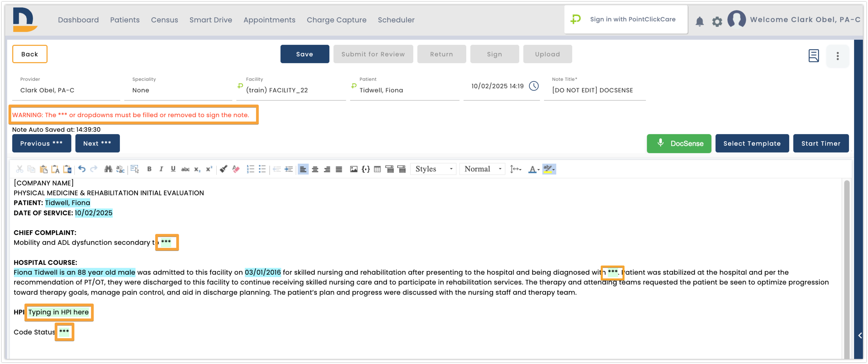Open the Styles dropdown

pos(433,169)
